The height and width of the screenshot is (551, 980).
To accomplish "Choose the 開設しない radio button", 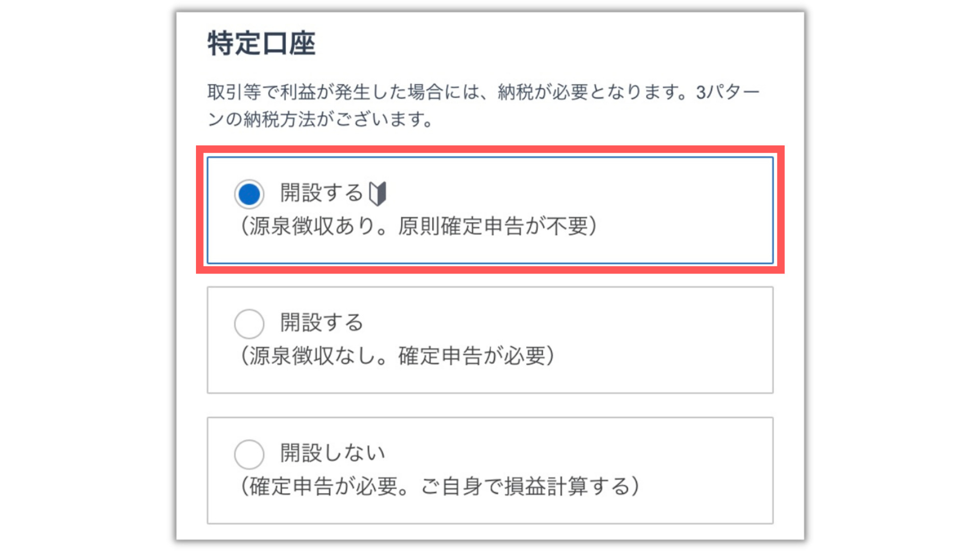I will pyautogui.click(x=249, y=455).
